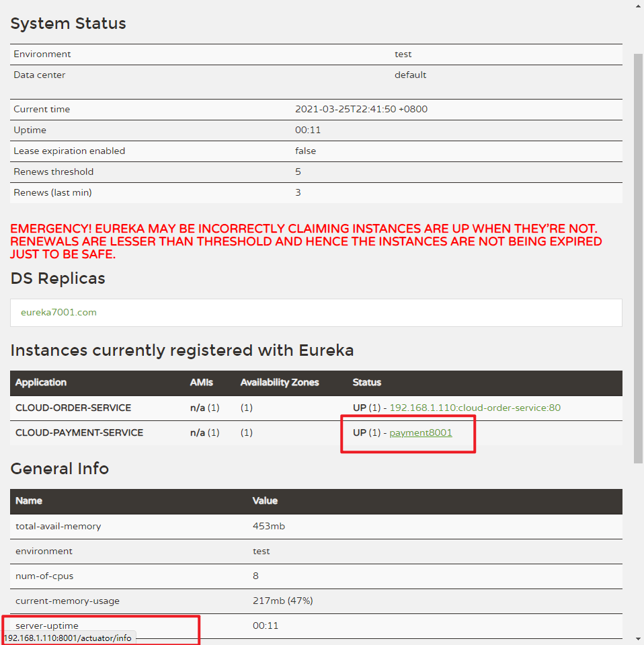Viewport: 644px width, 645px height.
Task: Select the CLOUD-PAYMENT-SERVICE application name
Action: point(79,432)
